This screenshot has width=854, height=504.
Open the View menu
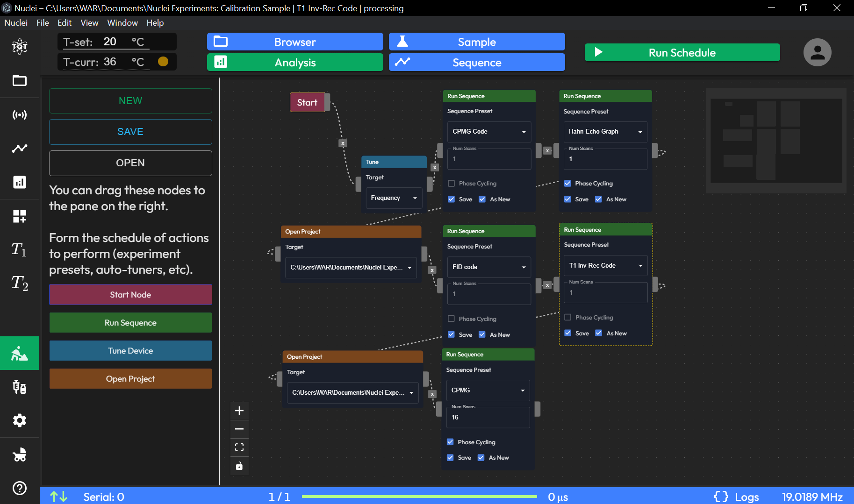point(89,22)
